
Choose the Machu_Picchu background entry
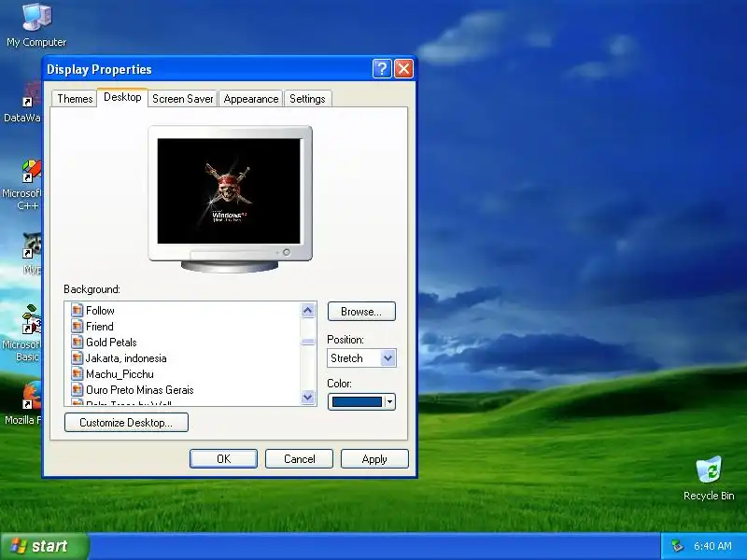pos(120,374)
